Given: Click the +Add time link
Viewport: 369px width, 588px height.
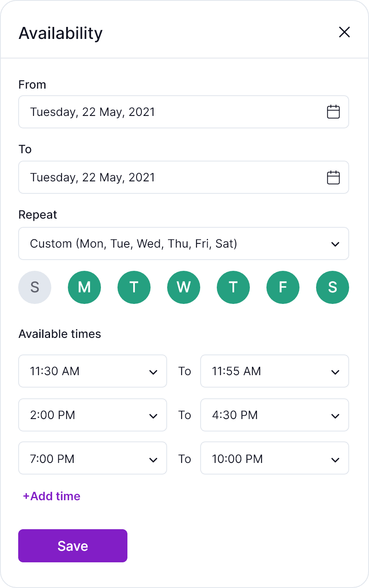Looking at the screenshot, I should [52, 496].
